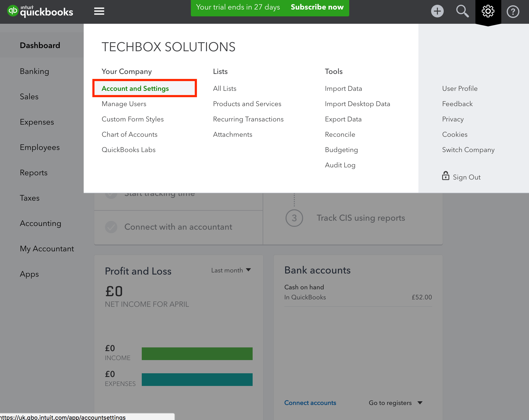Click the teal Expenses bar
The height and width of the screenshot is (420, 529).
point(197,380)
